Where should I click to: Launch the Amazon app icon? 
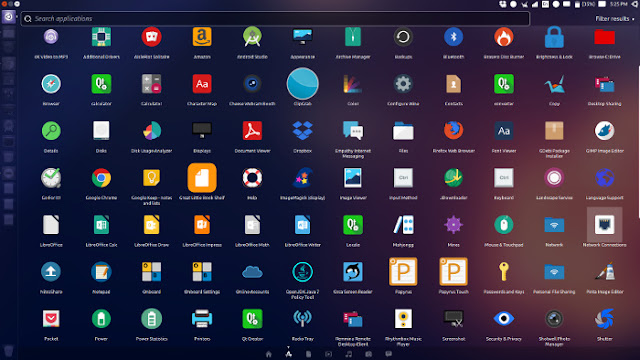[202, 37]
